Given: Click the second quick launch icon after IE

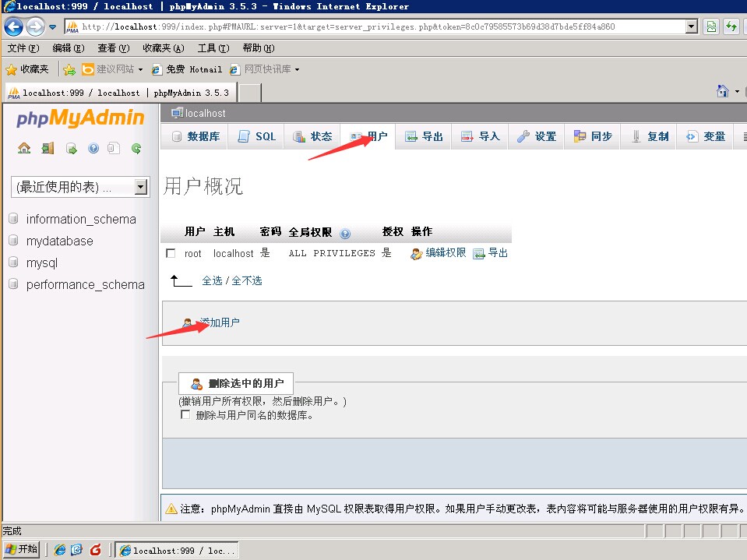Looking at the screenshot, I should 77,550.
